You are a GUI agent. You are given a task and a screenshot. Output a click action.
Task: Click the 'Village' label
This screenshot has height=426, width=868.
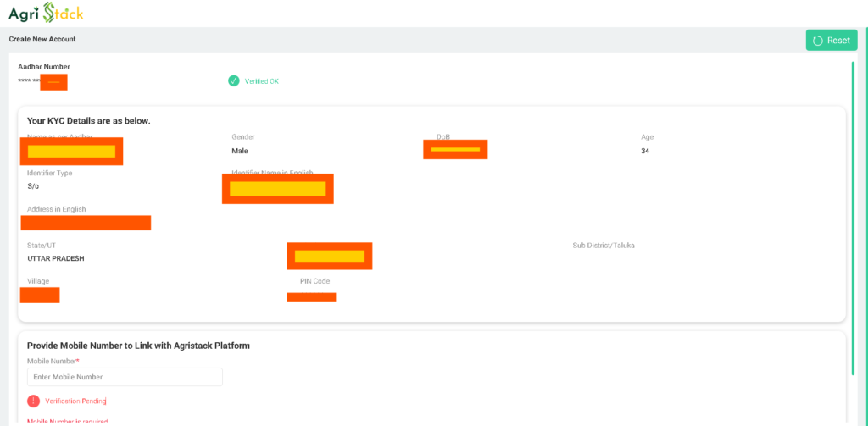click(x=38, y=281)
